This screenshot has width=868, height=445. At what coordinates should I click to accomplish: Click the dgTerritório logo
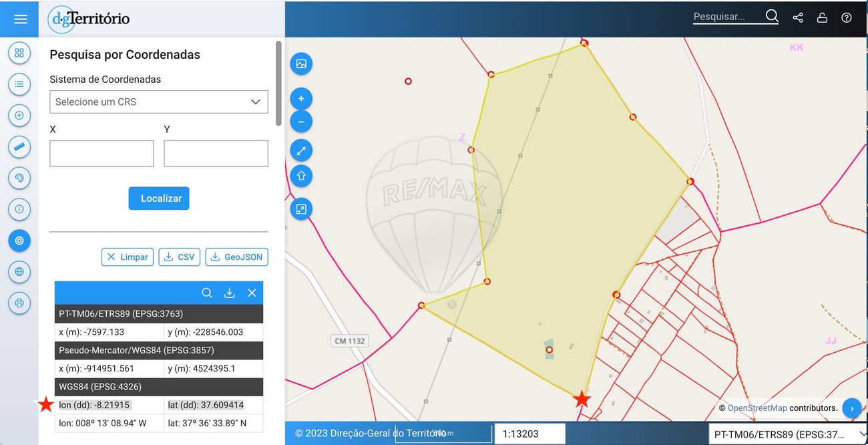pos(89,19)
